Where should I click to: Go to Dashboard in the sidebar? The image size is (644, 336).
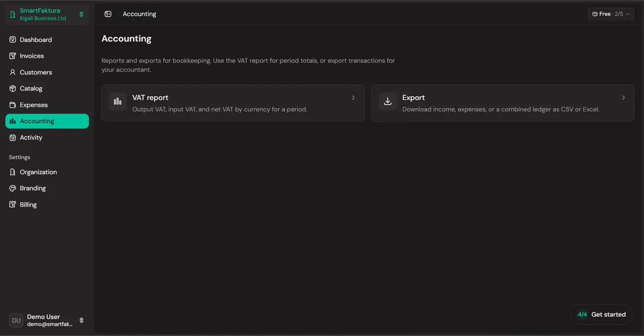[x=47, y=40]
